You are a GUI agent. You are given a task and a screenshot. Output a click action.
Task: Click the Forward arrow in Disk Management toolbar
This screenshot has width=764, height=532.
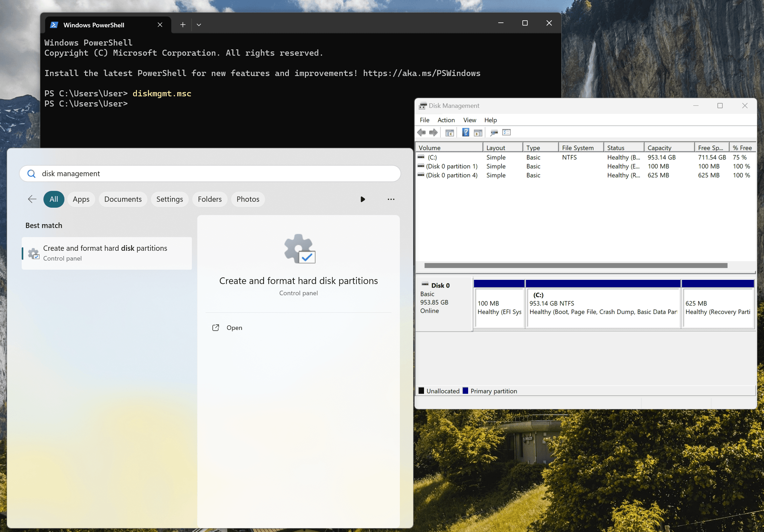pyautogui.click(x=433, y=132)
